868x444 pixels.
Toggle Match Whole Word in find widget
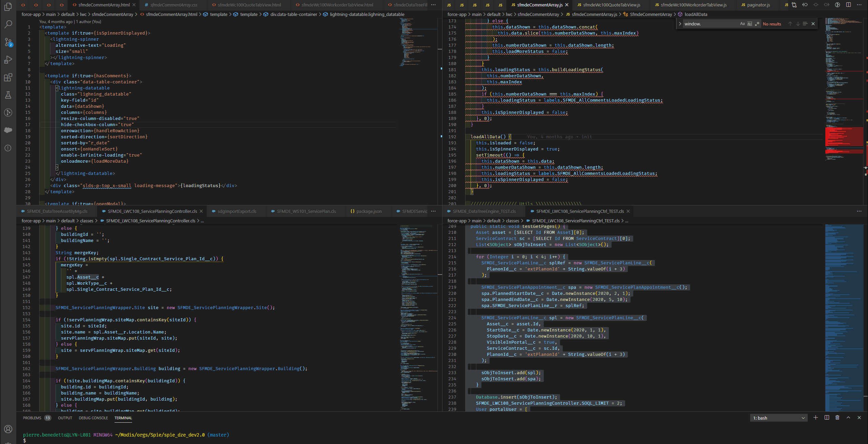click(750, 24)
